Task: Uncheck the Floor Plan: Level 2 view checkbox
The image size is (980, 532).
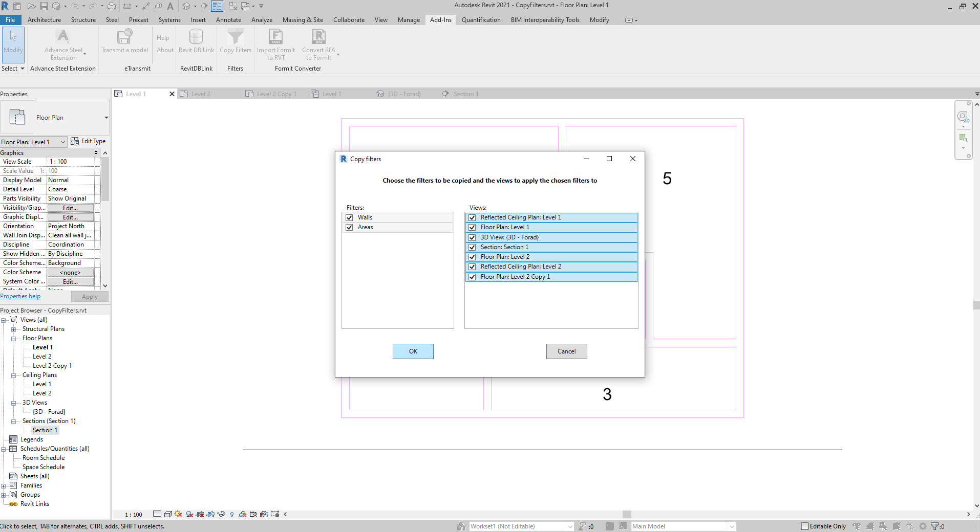Action: click(472, 257)
